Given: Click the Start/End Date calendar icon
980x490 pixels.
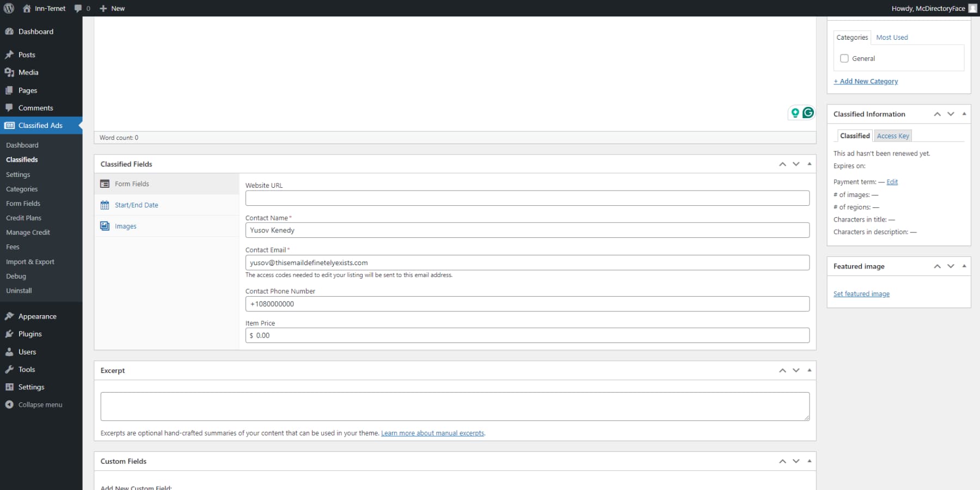Looking at the screenshot, I should [105, 205].
